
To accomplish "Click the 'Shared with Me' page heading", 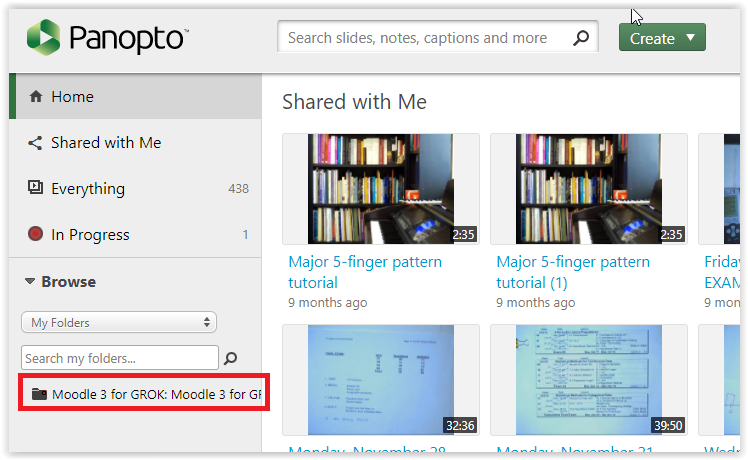I will click(x=354, y=102).
